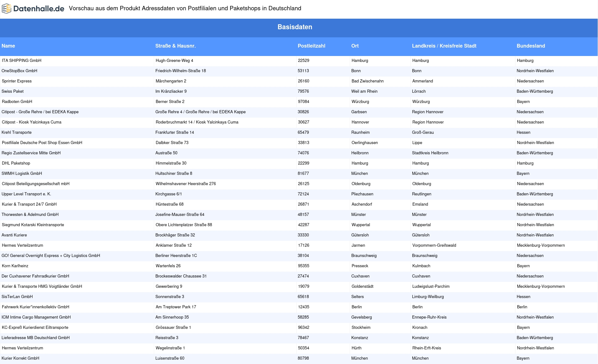The image size is (598, 364).
Task: Click Citipost Beteiligungsgesellschaft mbH
Action: pos(36,184)
